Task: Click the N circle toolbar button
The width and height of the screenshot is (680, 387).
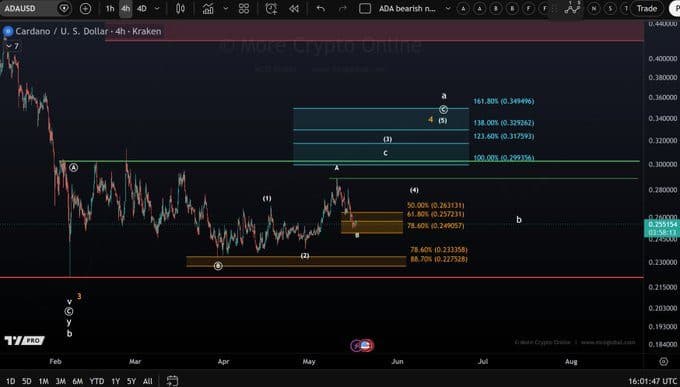Action: (594, 9)
